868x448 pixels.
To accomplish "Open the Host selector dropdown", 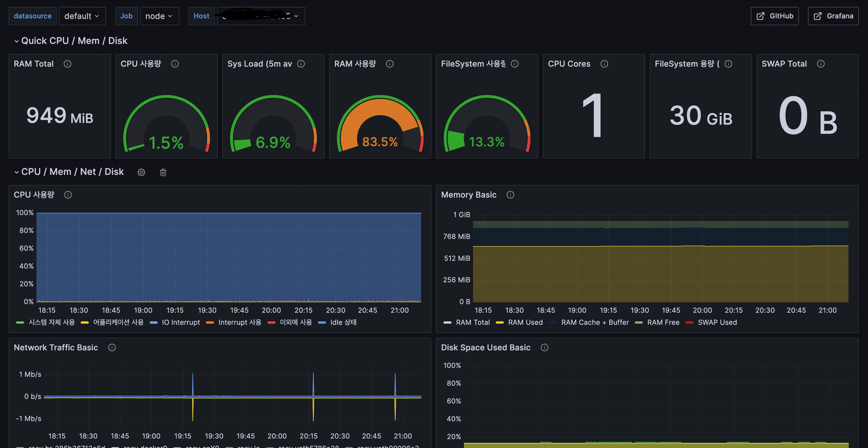I will [x=261, y=16].
